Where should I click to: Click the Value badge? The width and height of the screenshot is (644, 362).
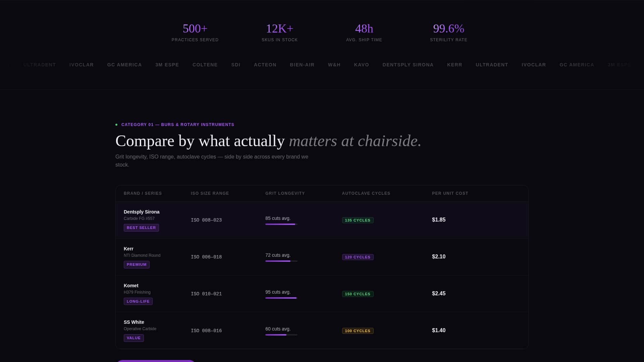point(134,338)
